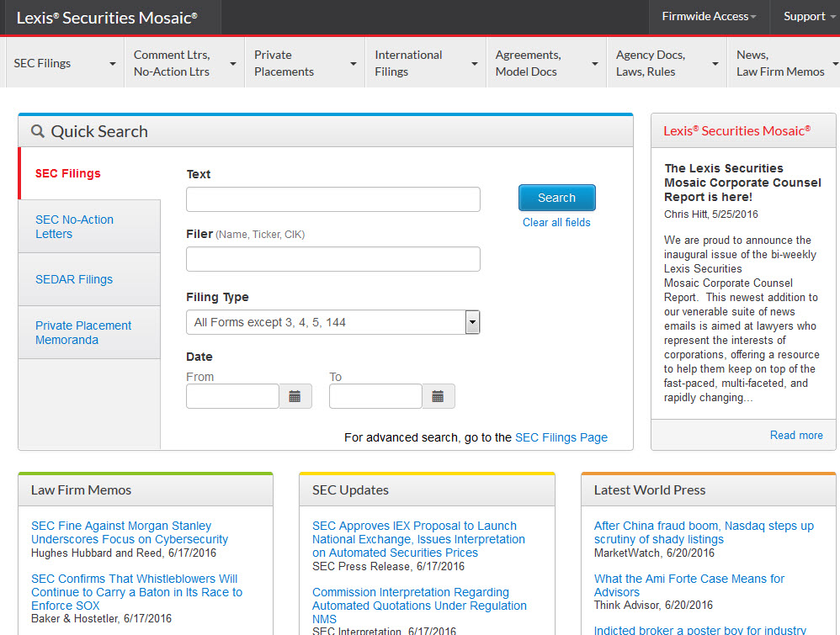
Task: Click the Quick Search magnifier icon
Action: 37,131
